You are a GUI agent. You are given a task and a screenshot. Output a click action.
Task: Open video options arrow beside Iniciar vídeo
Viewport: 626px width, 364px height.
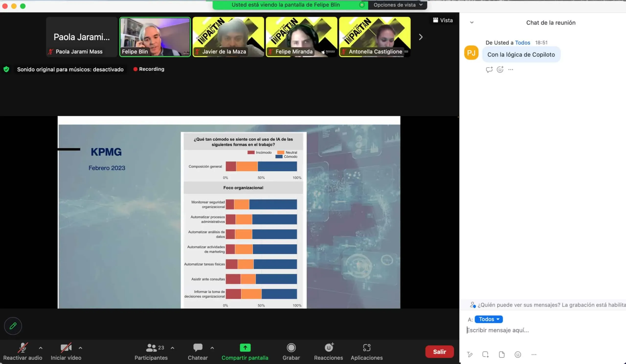[x=80, y=348]
